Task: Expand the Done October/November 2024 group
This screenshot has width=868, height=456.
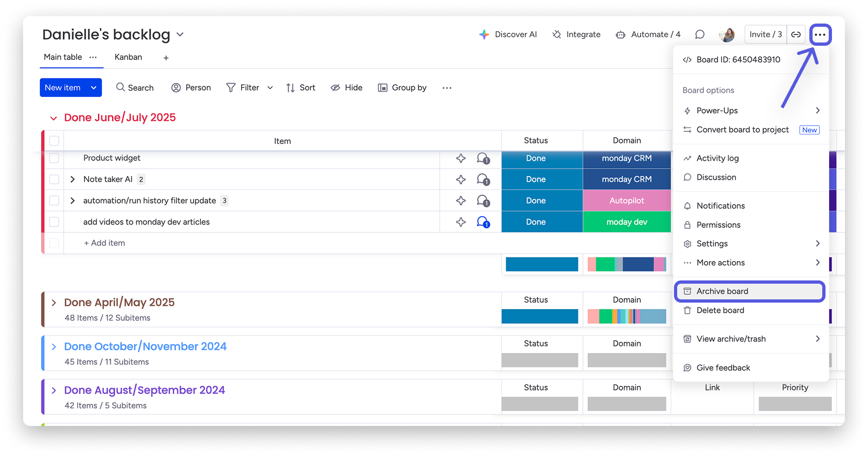Action: point(54,347)
